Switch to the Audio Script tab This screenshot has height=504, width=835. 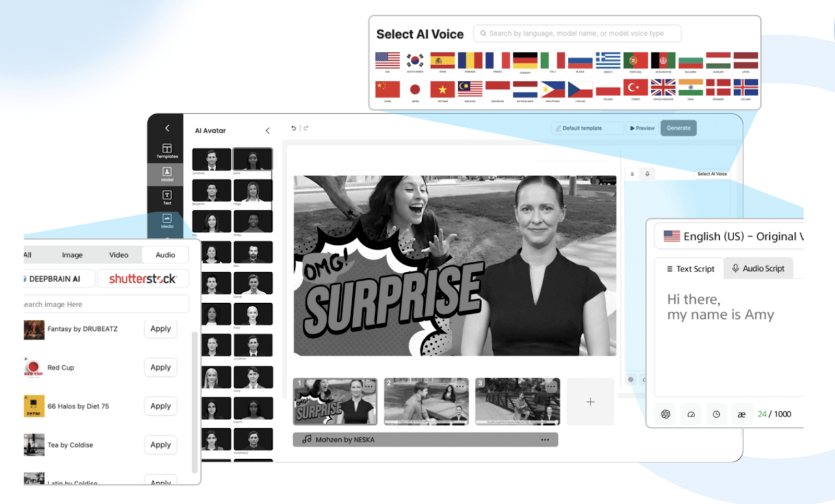click(758, 268)
